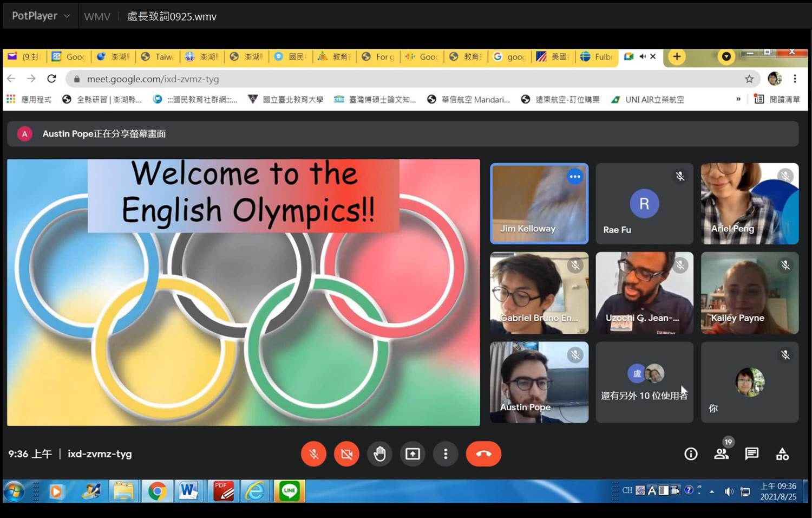This screenshot has height=518, width=812.
Task: Select Gabriel Bruno video tile
Action: tap(539, 293)
